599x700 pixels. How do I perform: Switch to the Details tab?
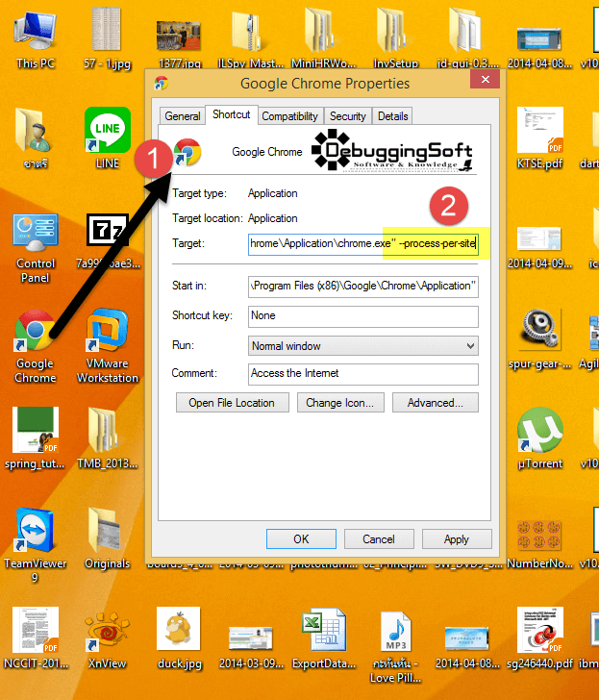pos(392,116)
